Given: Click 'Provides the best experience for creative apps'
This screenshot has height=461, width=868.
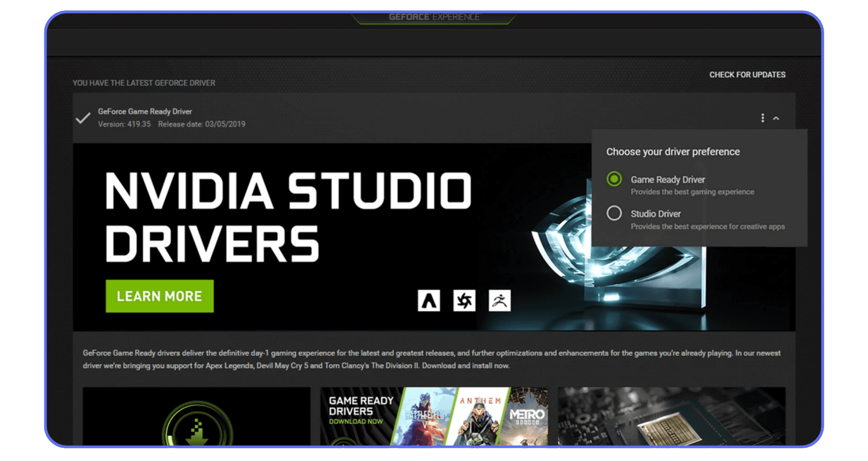Looking at the screenshot, I should click(x=708, y=226).
